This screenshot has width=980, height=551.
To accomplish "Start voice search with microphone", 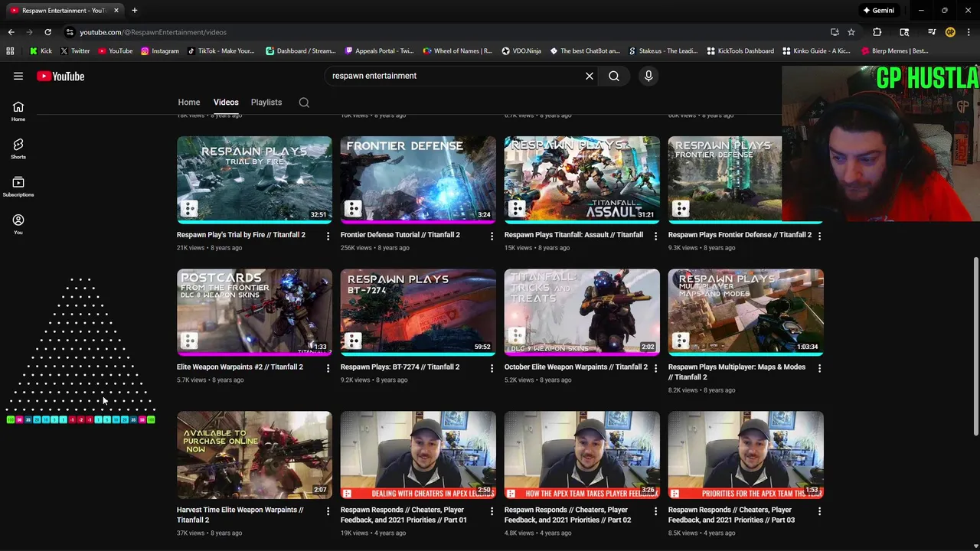I will tap(648, 76).
